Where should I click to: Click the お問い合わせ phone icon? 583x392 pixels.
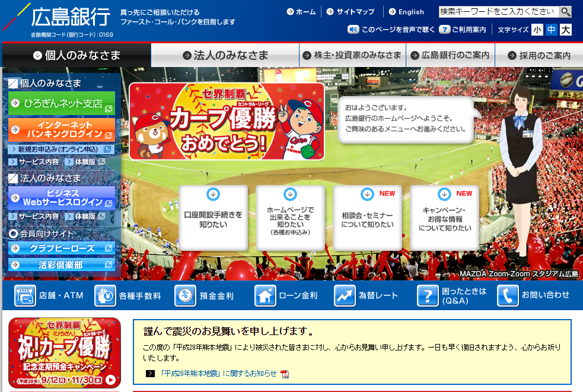pyautogui.click(x=508, y=296)
